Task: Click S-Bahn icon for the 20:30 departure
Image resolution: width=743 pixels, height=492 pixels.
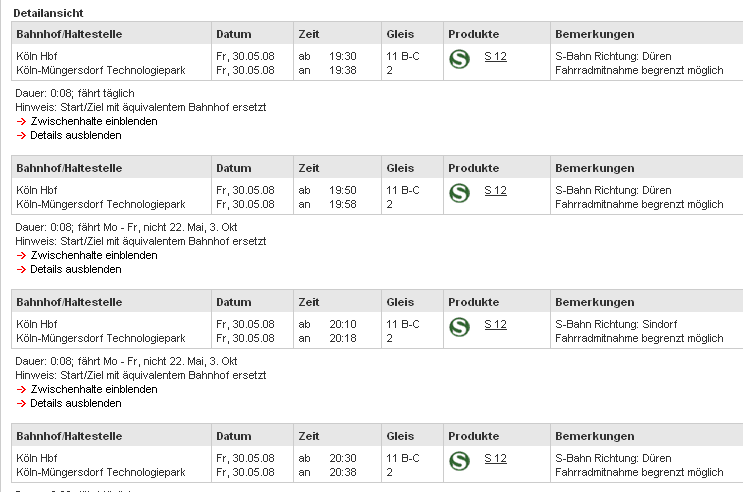Action: coord(459,462)
